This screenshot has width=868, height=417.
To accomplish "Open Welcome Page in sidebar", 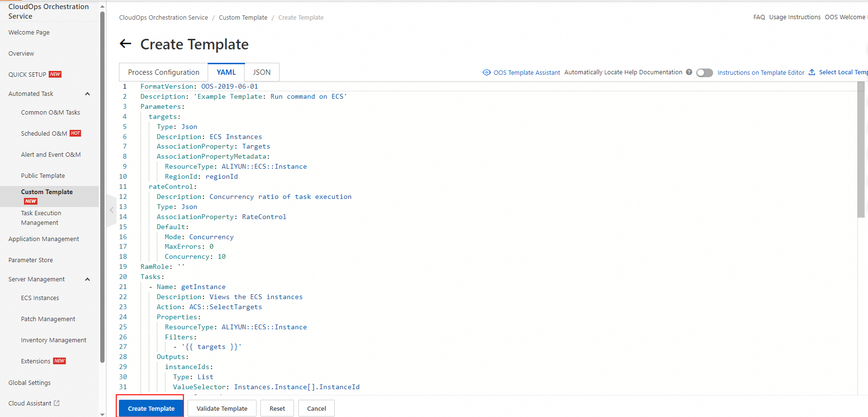I will pyautogui.click(x=29, y=33).
